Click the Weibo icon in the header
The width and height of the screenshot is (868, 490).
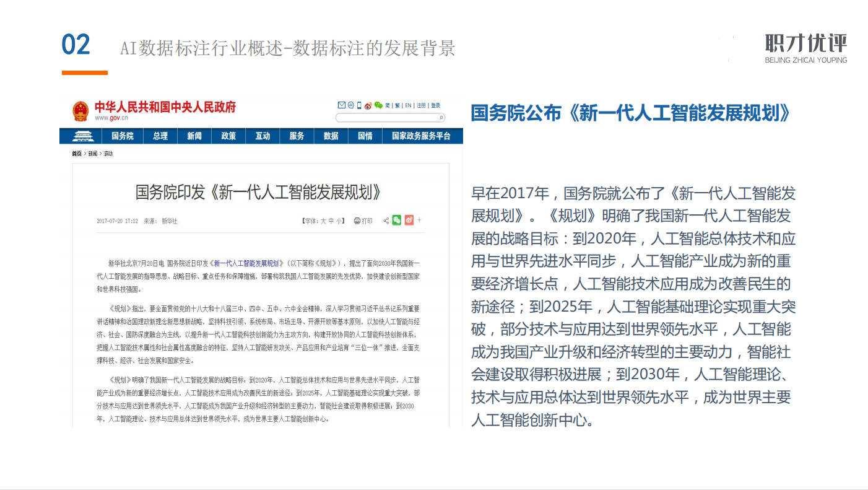(368, 105)
